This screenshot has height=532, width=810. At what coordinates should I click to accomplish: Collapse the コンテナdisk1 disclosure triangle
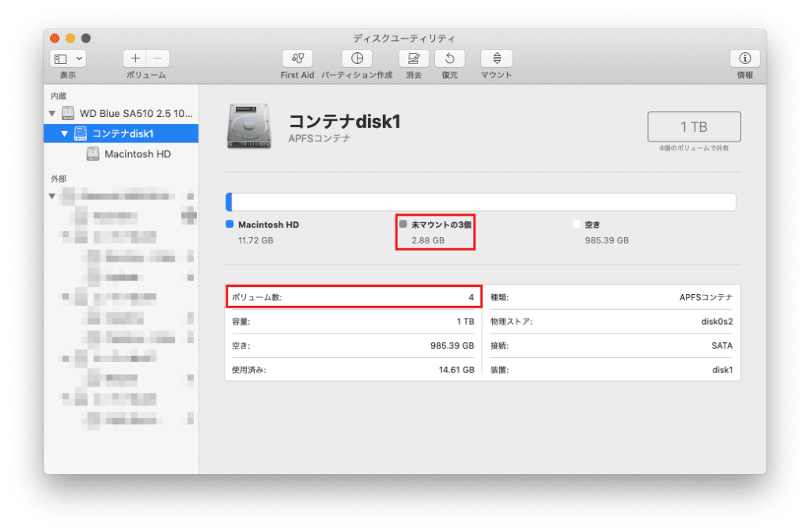pos(65,134)
